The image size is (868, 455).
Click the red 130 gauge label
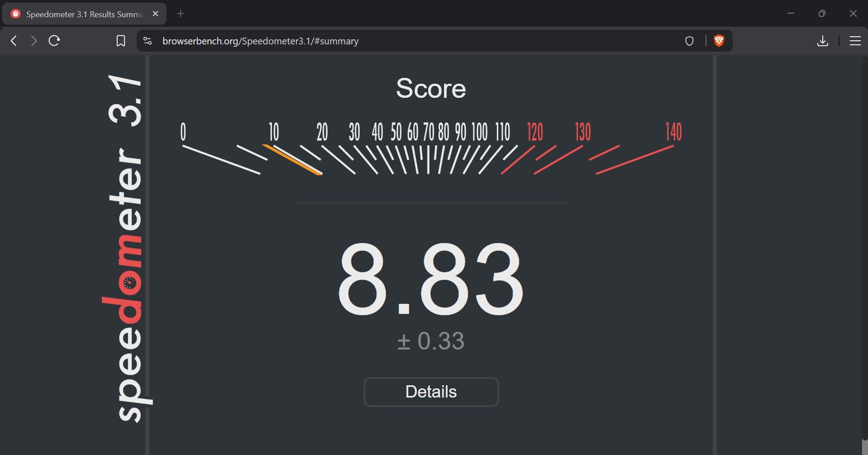pyautogui.click(x=583, y=132)
